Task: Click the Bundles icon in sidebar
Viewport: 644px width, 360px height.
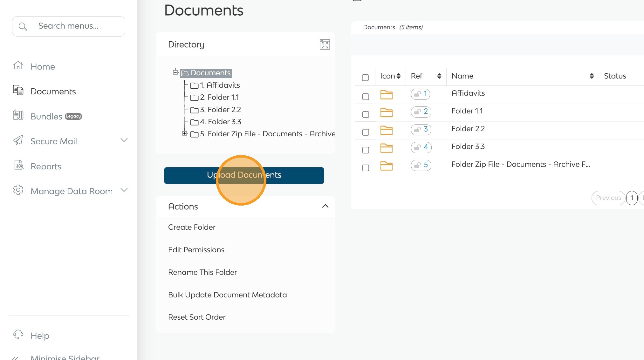Action: 18,116
